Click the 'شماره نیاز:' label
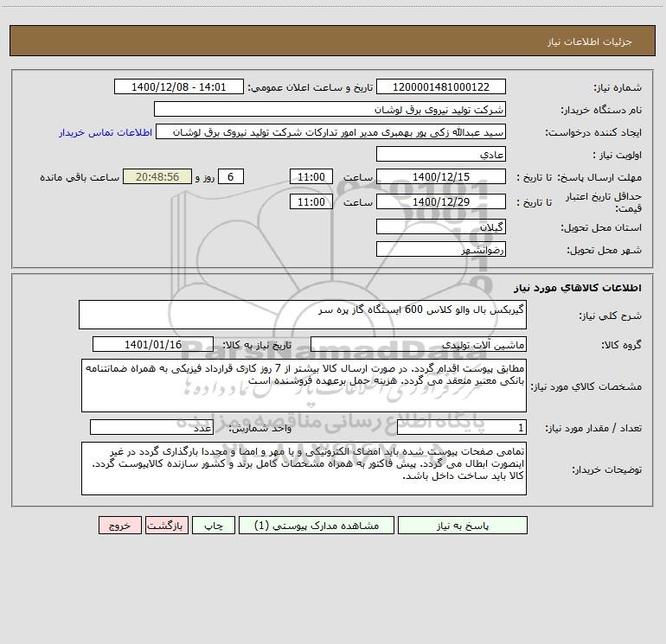Screen dimensions: 666x644 pyautogui.click(x=618, y=87)
